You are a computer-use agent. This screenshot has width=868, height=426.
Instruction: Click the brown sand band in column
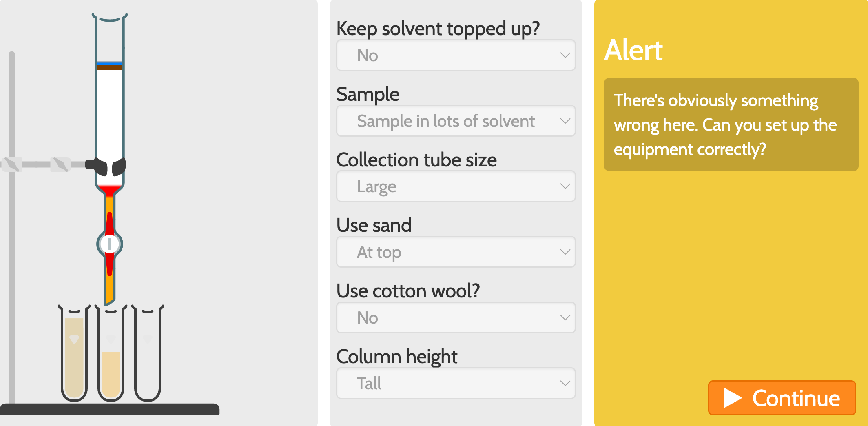coord(109,68)
